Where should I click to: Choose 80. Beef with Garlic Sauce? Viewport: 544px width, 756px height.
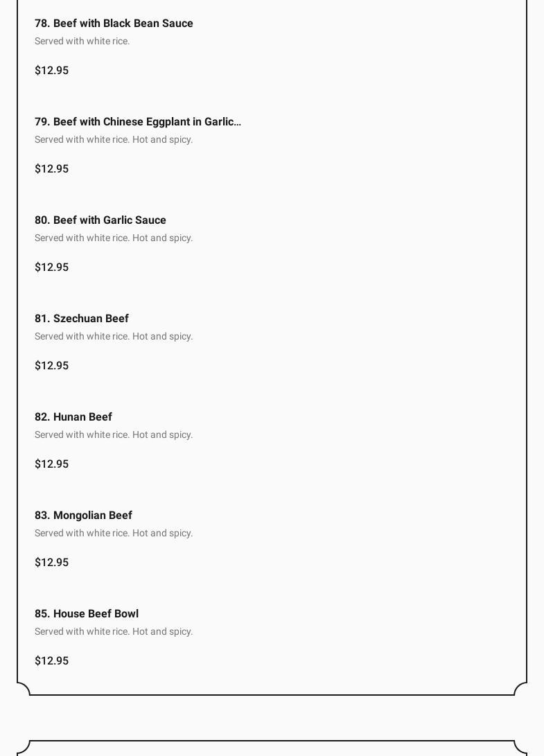[100, 220]
